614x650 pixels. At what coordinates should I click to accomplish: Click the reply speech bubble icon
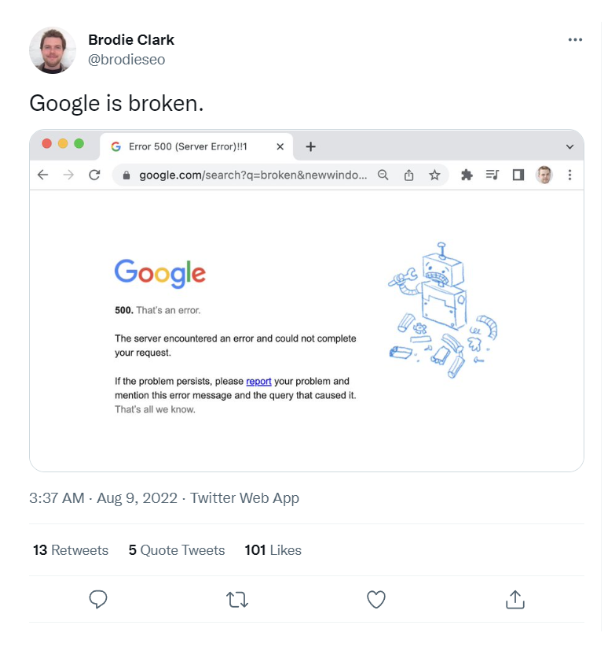98,599
